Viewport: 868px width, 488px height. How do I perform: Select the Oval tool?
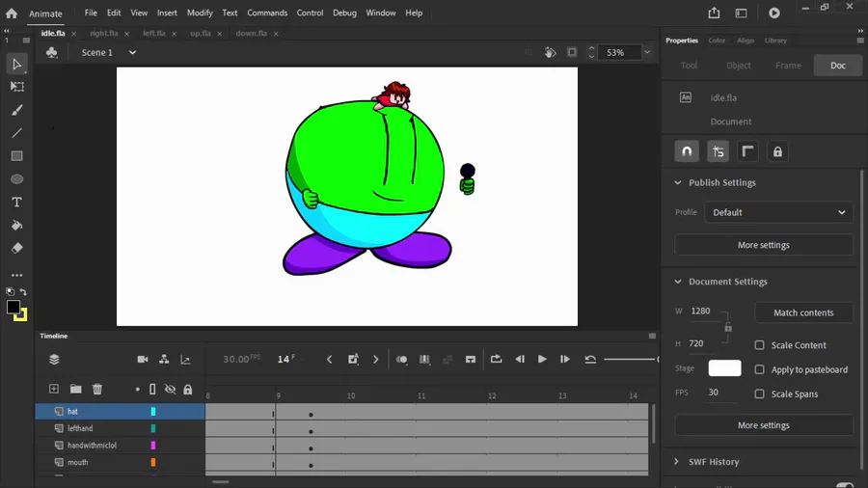(x=16, y=178)
